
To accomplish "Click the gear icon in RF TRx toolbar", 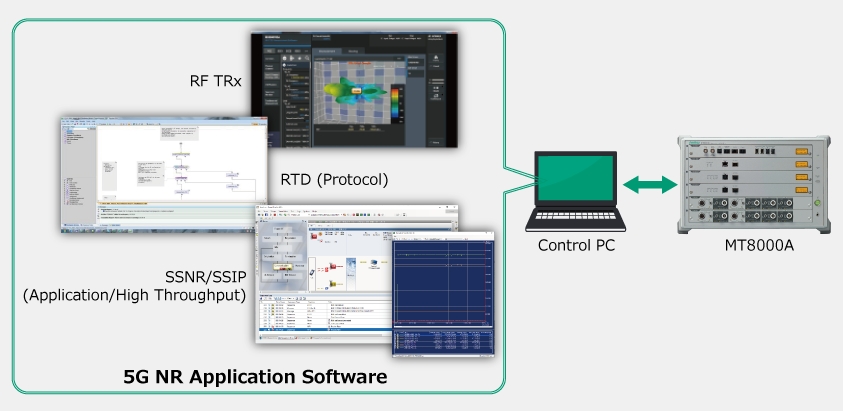I will click(299, 58).
